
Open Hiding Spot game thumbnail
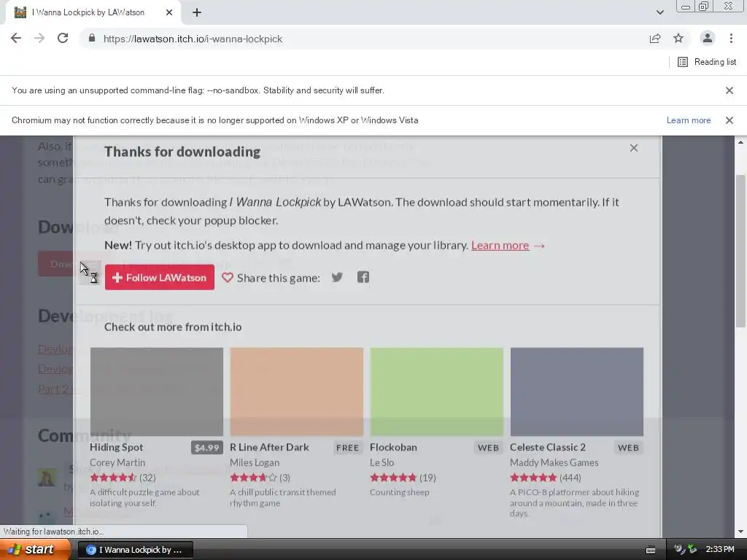[156, 392]
